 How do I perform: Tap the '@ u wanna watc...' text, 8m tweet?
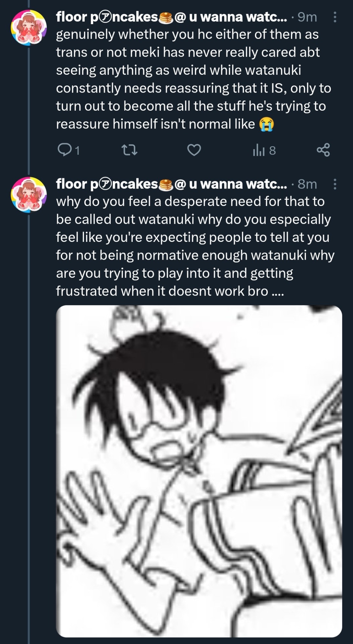tap(230, 184)
